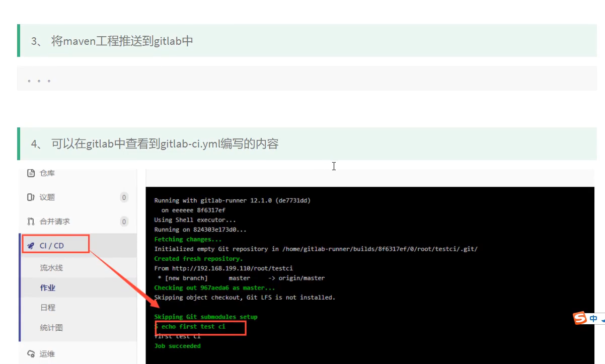605x364 pixels.
Task: Click the 合并请求 merge request icon
Action: 31,222
